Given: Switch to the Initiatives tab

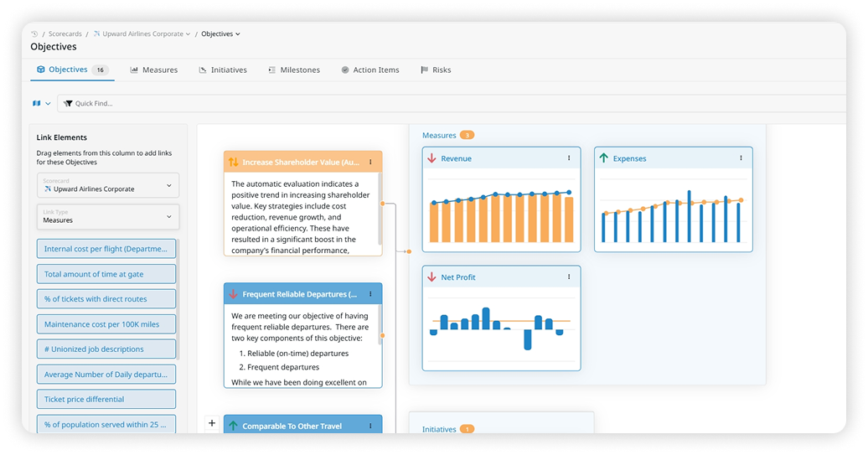Looking at the screenshot, I should click(223, 70).
